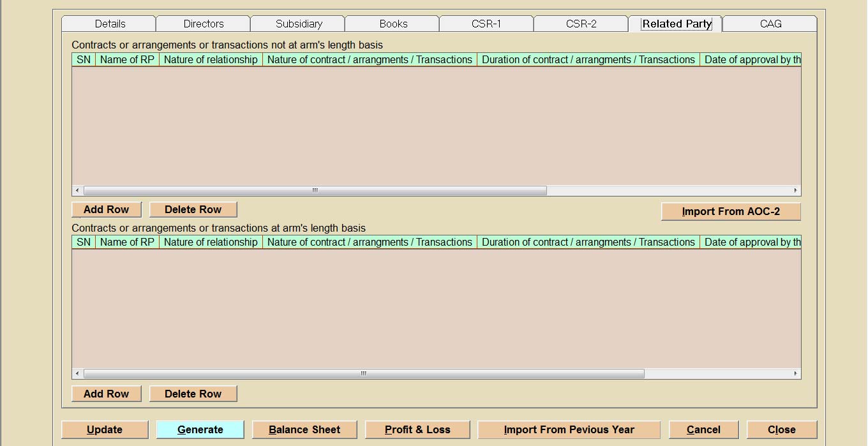Switch to the CSR-2 tab
This screenshot has height=446, width=868.
(581, 24)
